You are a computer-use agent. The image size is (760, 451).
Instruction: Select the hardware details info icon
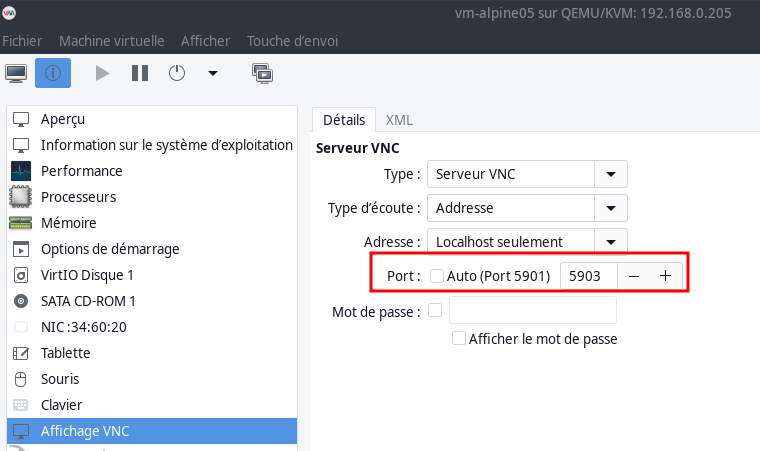point(53,73)
